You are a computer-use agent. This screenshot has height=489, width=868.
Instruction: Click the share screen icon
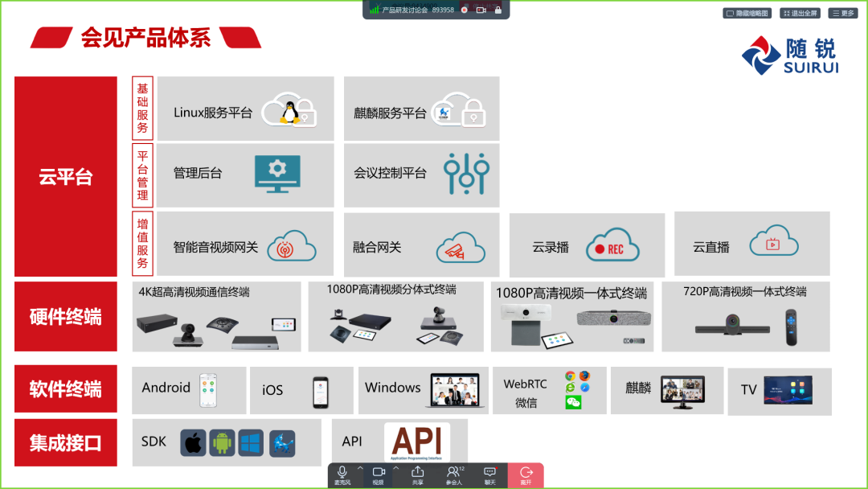pyautogui.click(x=417, y=474)
